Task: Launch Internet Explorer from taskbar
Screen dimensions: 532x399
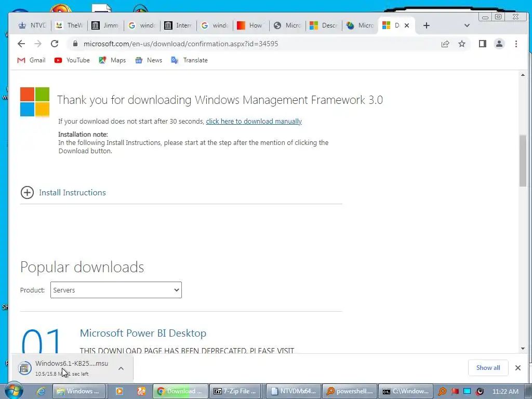Action: (42, 391)
